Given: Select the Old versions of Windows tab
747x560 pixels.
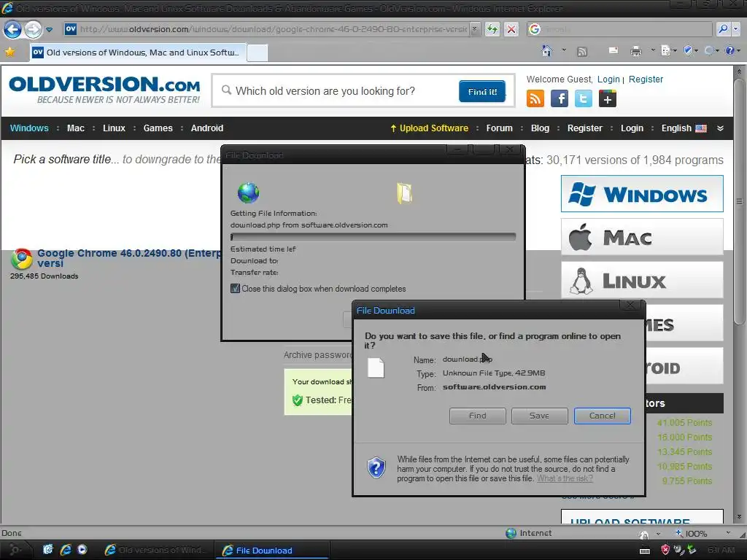Looking at the screenshot, I should pos(138,52).
